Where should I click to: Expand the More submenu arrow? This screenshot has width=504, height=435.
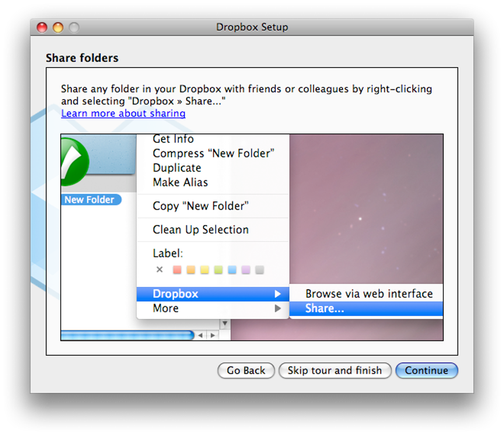(x=278, y=309)
